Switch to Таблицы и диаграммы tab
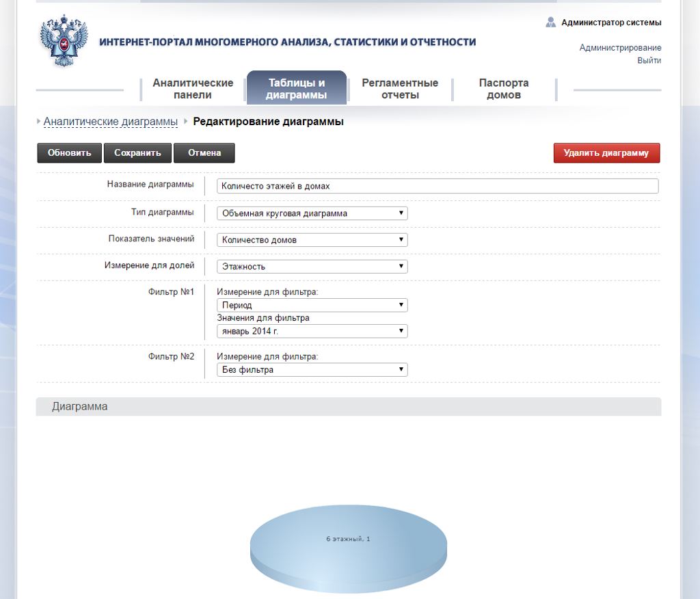 point(297,89)
